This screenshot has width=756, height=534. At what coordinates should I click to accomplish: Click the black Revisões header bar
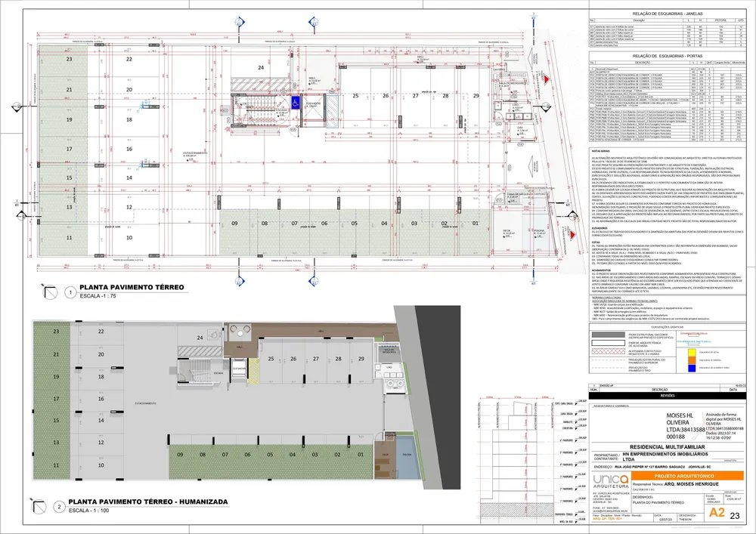pyautogui.click(x=668, y=395)
